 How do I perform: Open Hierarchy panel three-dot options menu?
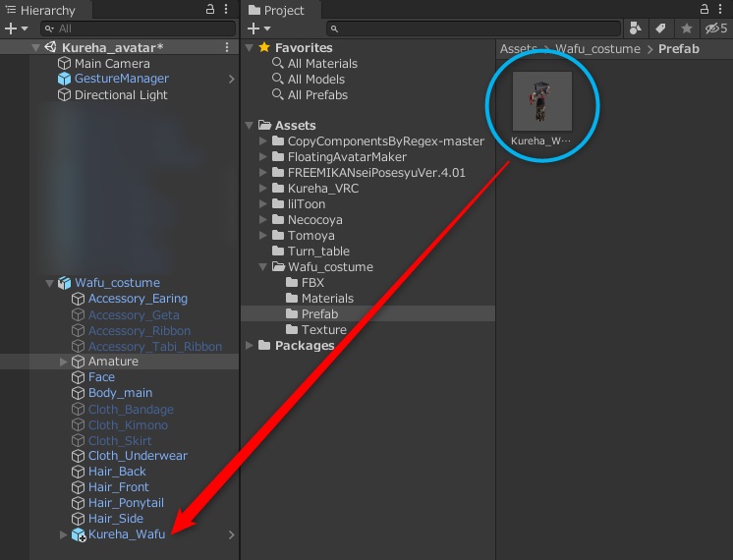(226, 9)
